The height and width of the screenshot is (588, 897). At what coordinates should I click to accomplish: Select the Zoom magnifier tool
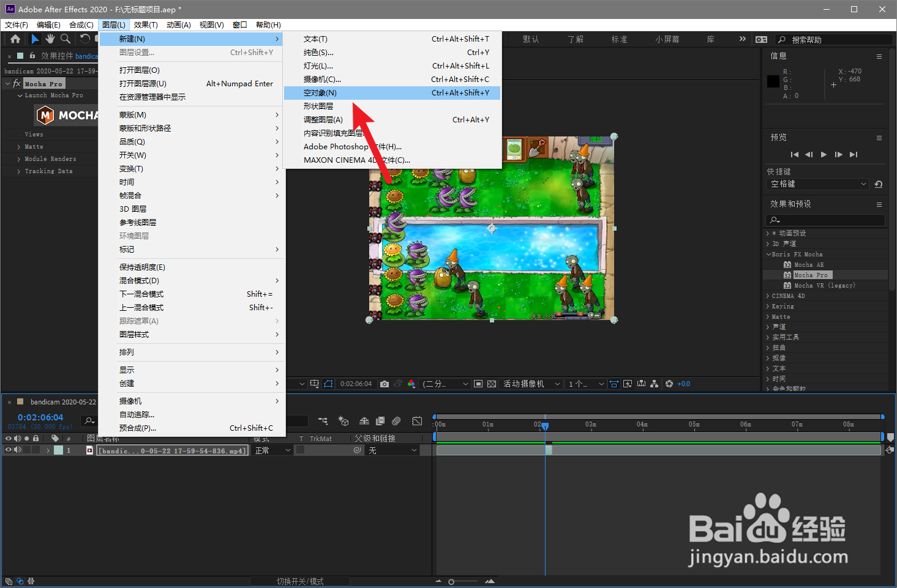(x=65, y=39)
